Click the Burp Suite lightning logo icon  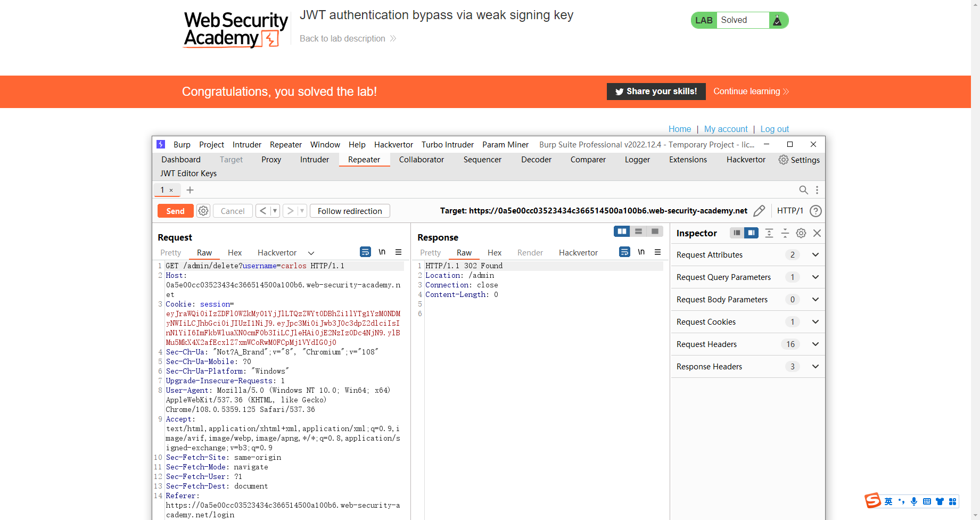point(161,144)
